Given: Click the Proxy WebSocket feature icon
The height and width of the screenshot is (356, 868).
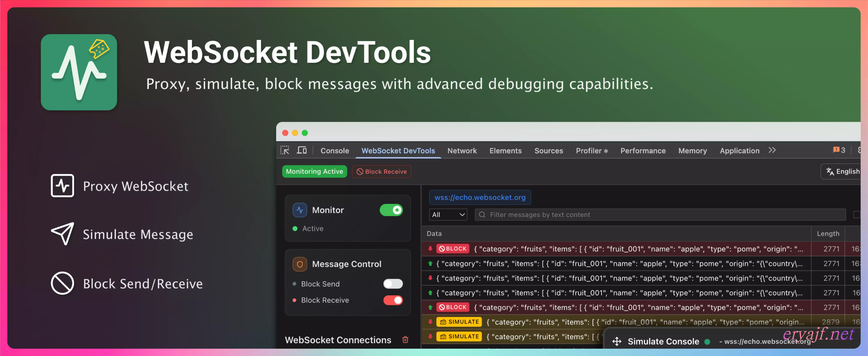Looking at the screenshot, I should [x=62, y=185].
